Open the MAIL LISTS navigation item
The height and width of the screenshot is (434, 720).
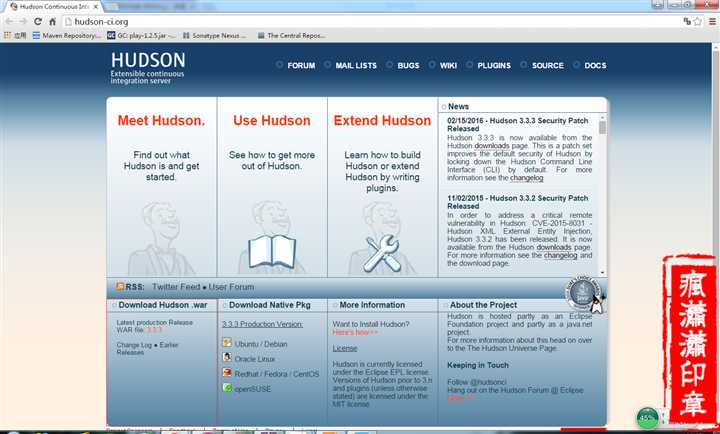point(356,66)
